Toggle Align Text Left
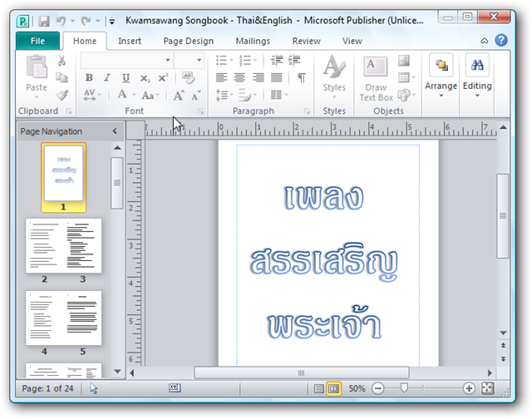Screen dimensions: 532x419 pos(221,77)
